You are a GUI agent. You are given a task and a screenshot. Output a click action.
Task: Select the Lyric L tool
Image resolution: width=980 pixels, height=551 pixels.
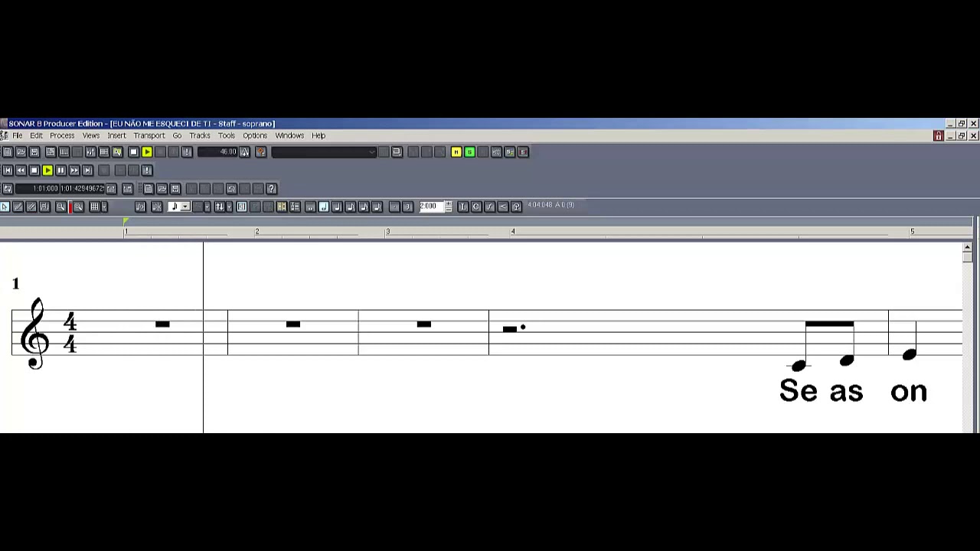coord(462,207)
